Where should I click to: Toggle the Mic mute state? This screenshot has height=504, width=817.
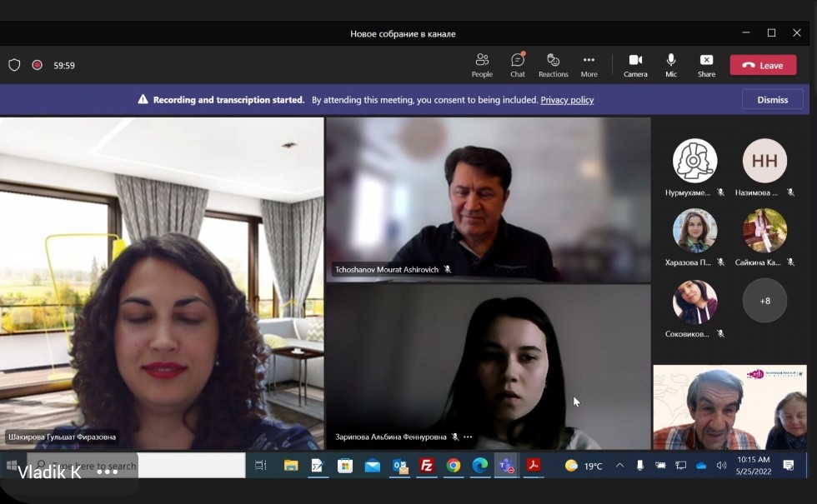point(671,65)
